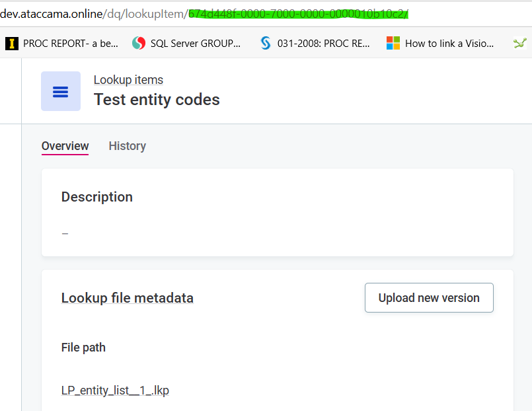Switch to the History tab
The image size is (532, 411).
[x=128, y=146]
